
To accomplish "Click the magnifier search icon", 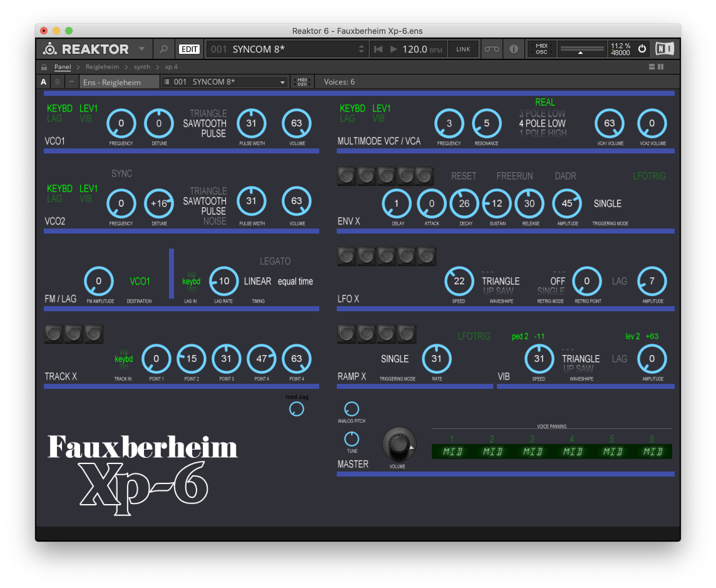I will click(164, 49).
